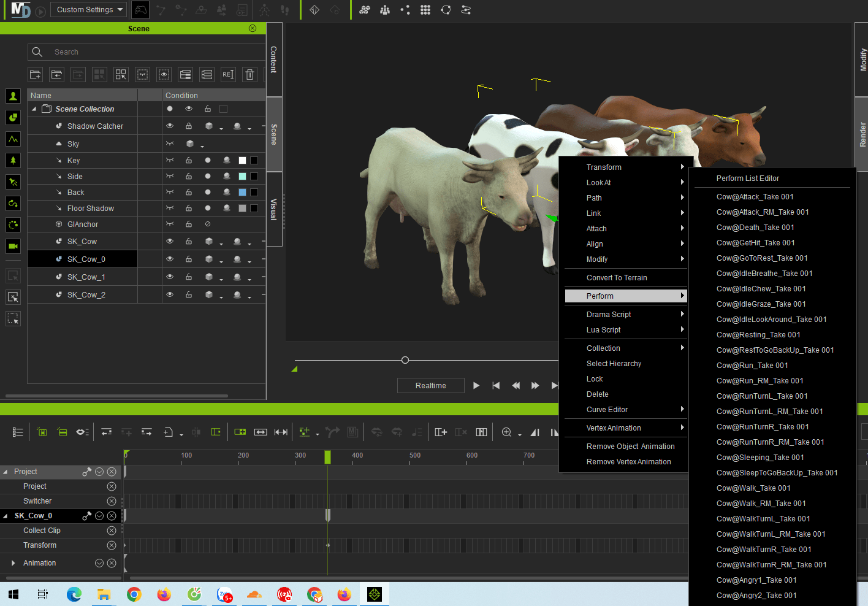868x606 pixels.
Task: Click the track list icon in timeline toolbar
Action: point(18,432)
